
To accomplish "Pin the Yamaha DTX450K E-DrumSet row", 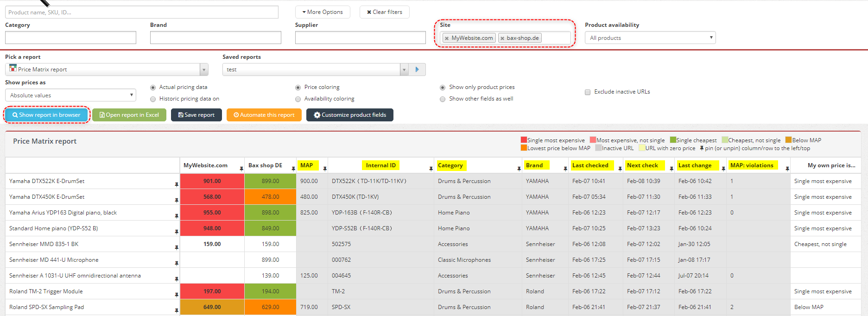I will tap(177, 200).
